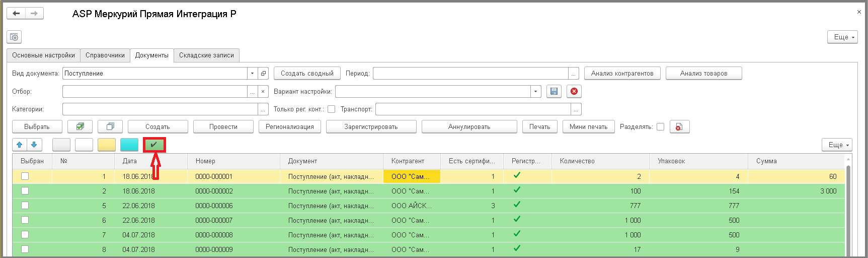Select the yellow color filter swatch
This screenshot has height=258, width=868.
(107, 145)
